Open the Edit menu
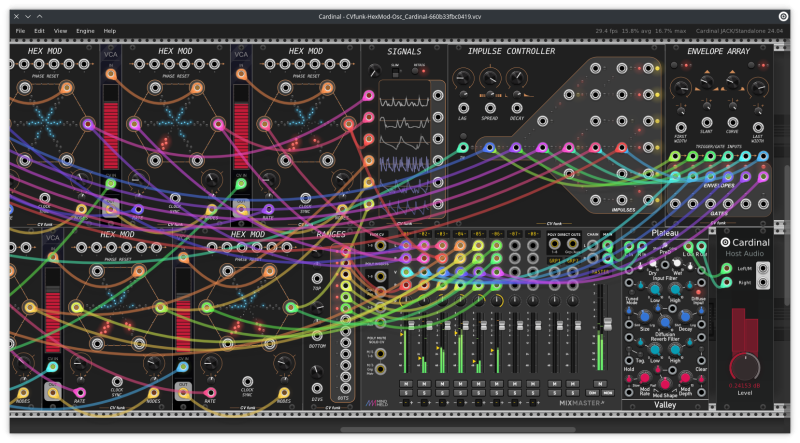800x443 pixels. pos(39,31)
